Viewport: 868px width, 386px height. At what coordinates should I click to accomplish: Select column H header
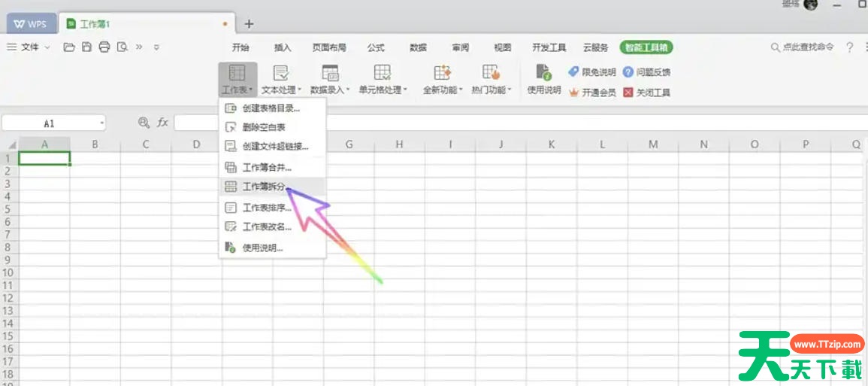click(399, 144)
